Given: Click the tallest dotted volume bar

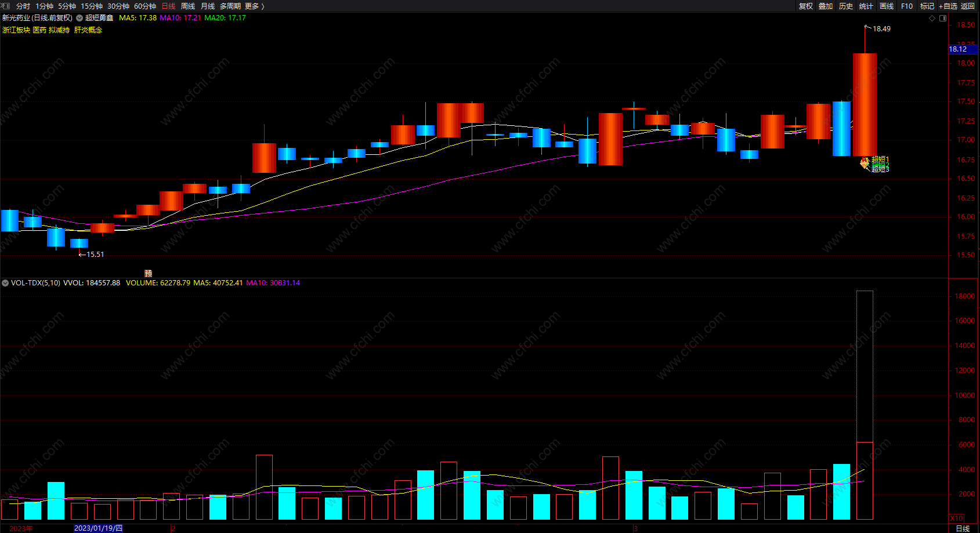Looking at the screenshot, I should pos(865,366).
